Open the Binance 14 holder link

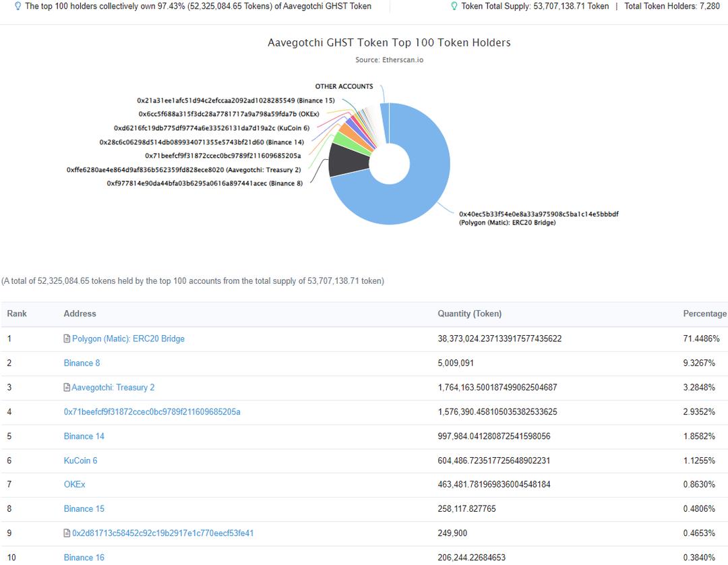[84, 436]
